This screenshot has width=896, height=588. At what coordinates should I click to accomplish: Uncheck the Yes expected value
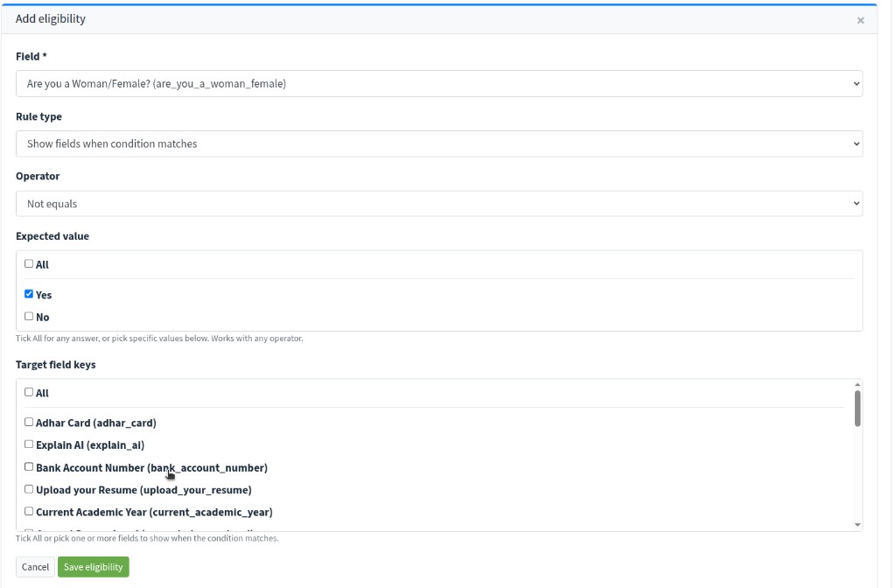(x=29, y=294)
